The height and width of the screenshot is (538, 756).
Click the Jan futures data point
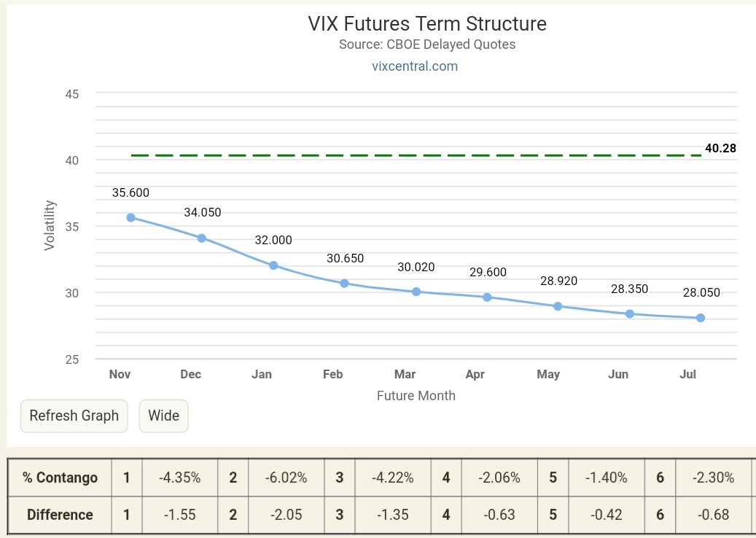273,265
